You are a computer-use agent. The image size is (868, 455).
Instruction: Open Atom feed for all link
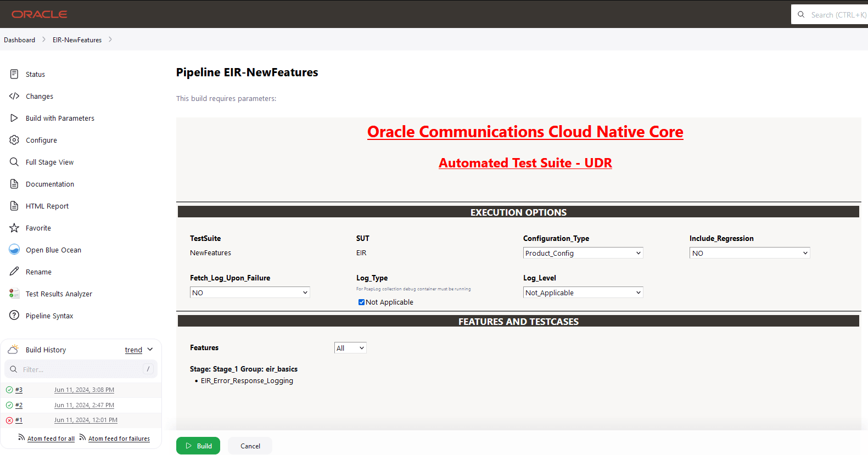point(51,439)
